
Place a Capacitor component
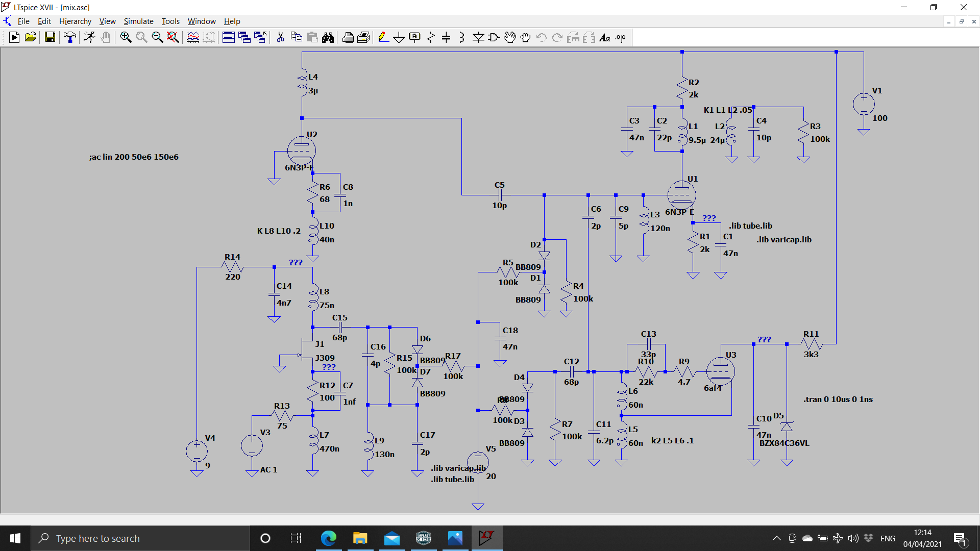coord(446,37)
